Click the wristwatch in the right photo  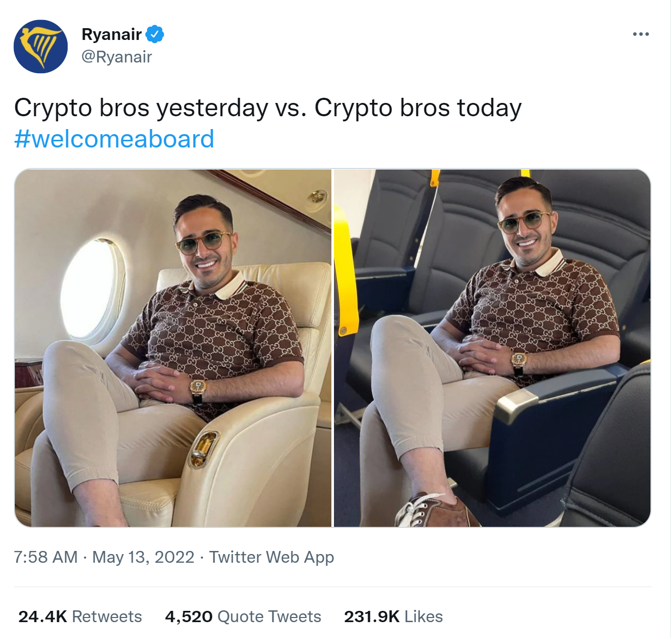click(x=519, y=361)
